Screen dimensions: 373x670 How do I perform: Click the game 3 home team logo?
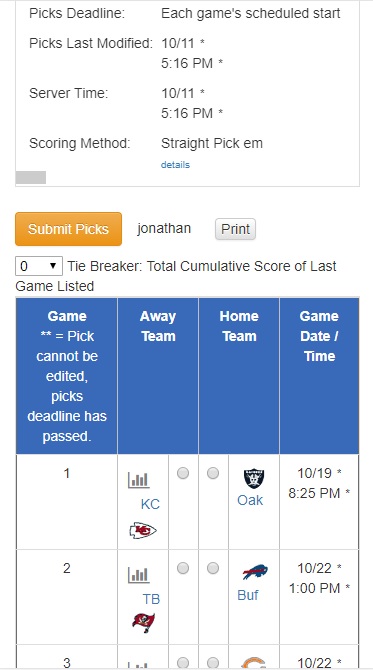pos(254,664)
